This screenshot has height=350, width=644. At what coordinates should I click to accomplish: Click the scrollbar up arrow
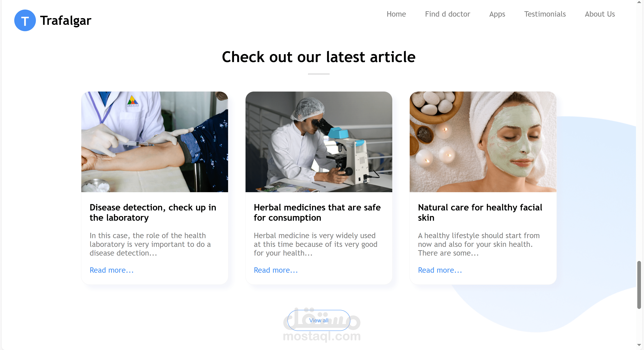click(x=639, y=2)
